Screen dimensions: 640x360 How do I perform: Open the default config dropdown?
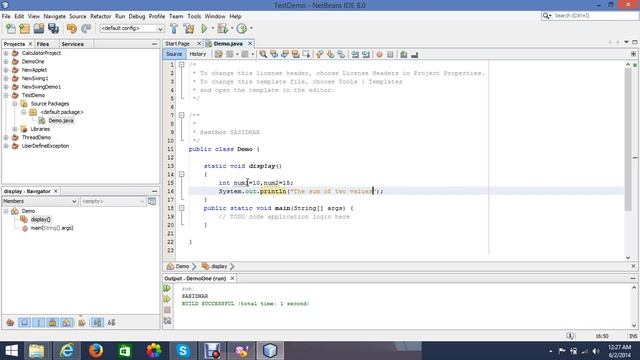pos(132,29)
